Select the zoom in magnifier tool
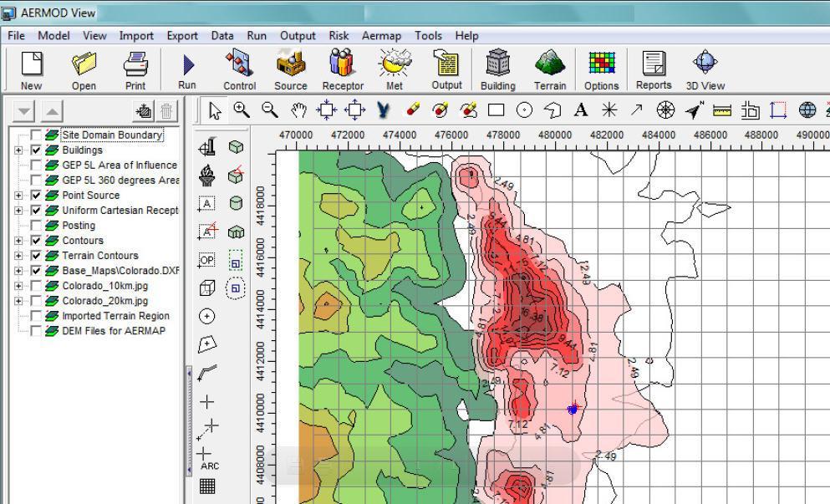The height and width of the screenshot is (504, 830). click(242, 110)
